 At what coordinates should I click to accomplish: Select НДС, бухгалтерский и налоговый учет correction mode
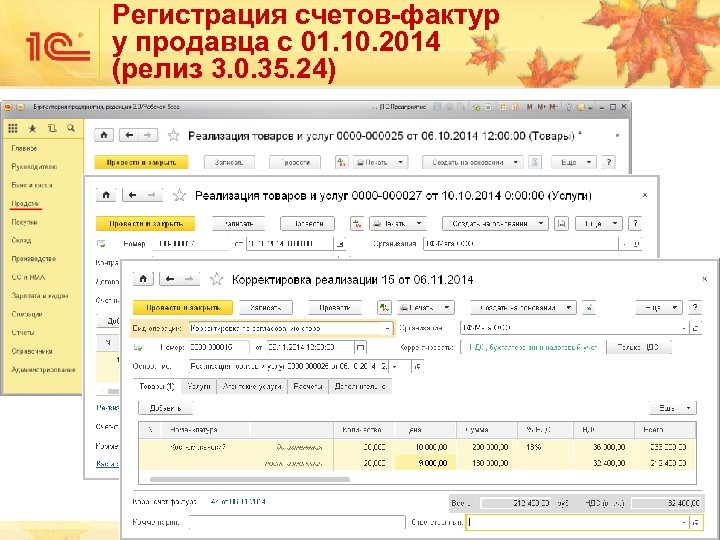(x=533, y=348)
